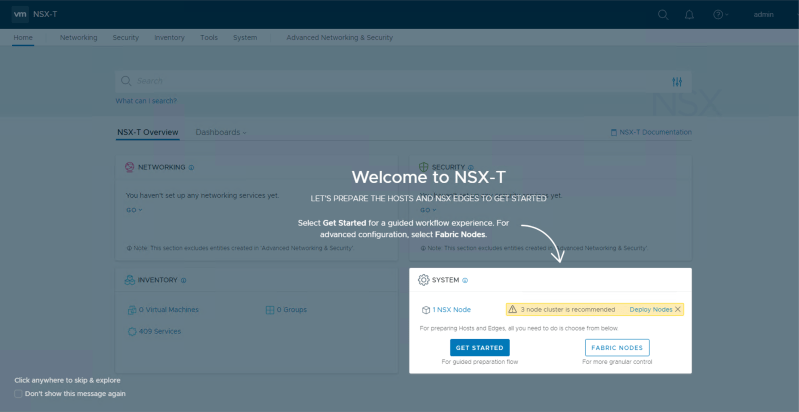Image resolution: width=799 pixels, height=412 pixels.
Task: Open Advanced Networking & Security tab
Action: pos(339,37)
